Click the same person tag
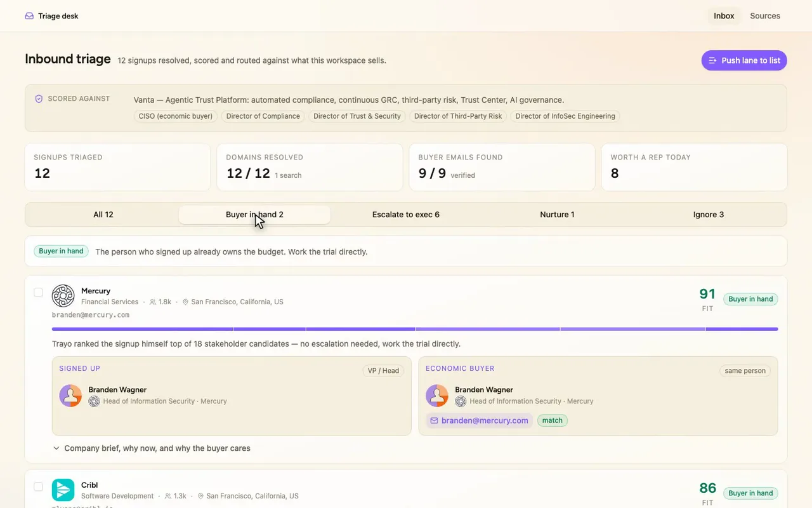Viewport: 812px width, 508px height. (745, 371)
